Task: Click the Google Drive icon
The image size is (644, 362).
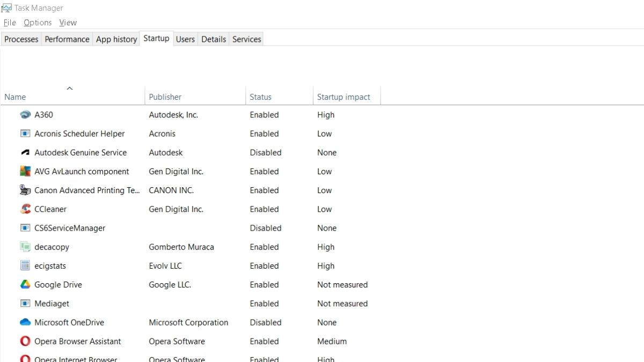Action: tap(25, 285)
